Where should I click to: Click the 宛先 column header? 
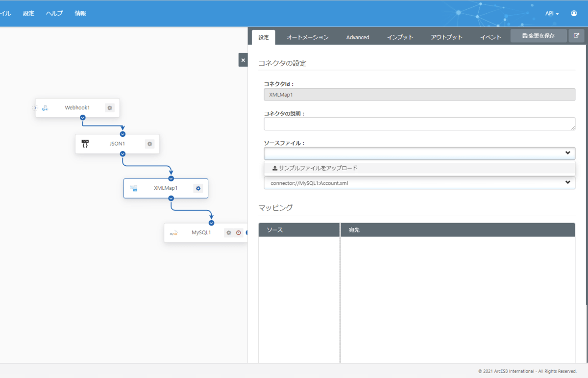458,230
